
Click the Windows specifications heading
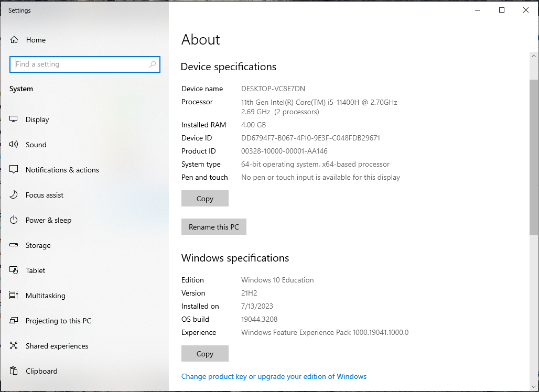point(235,258)
